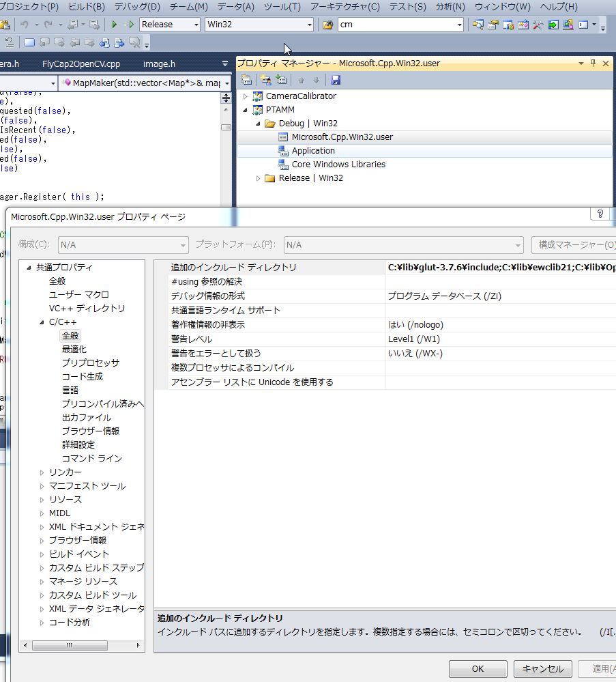Select the Application property sheet

[313, 151]
